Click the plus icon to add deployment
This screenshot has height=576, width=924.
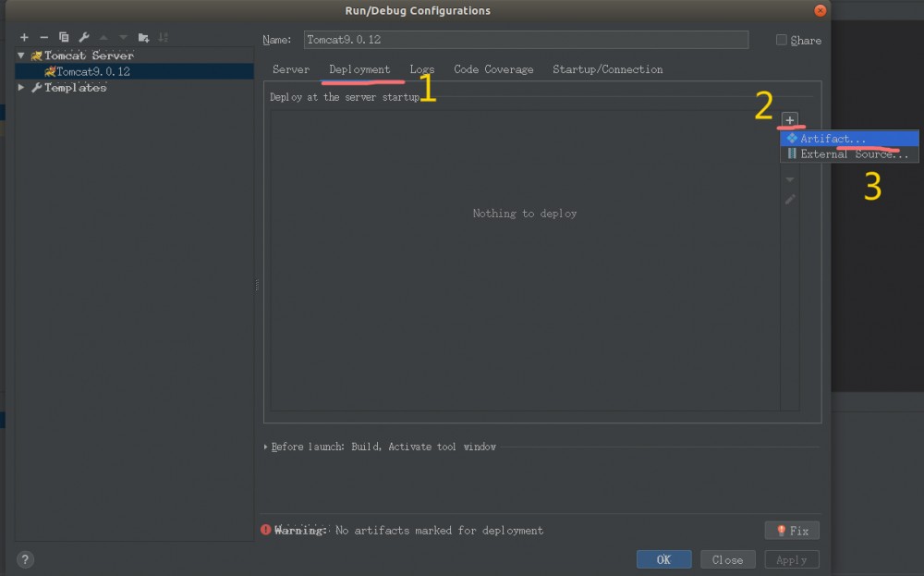[x=790, y=119]
